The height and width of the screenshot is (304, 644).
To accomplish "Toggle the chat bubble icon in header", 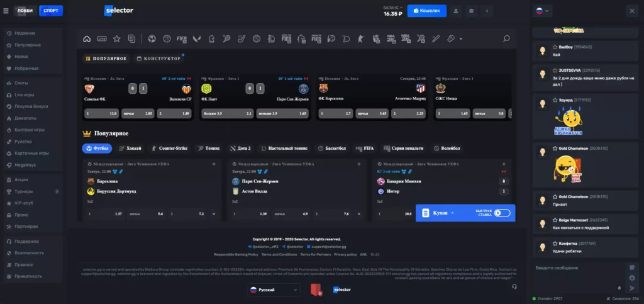I will click(x=471, y=11).
